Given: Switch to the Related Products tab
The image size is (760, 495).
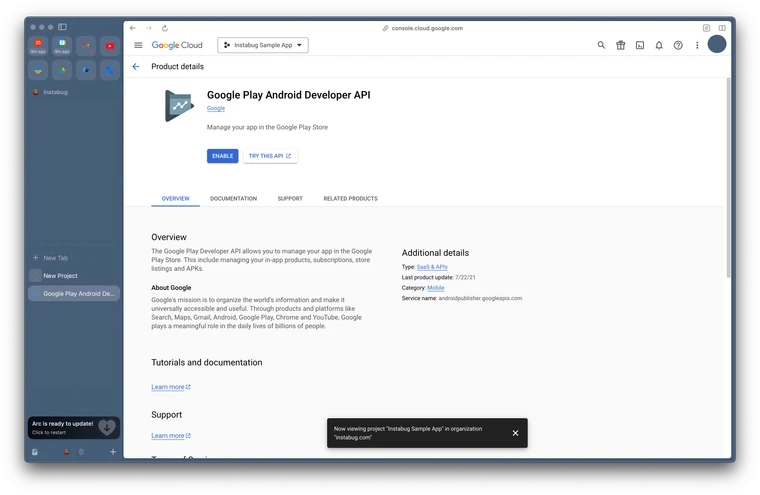Looking at the screenshot, I should coord(350,198).
